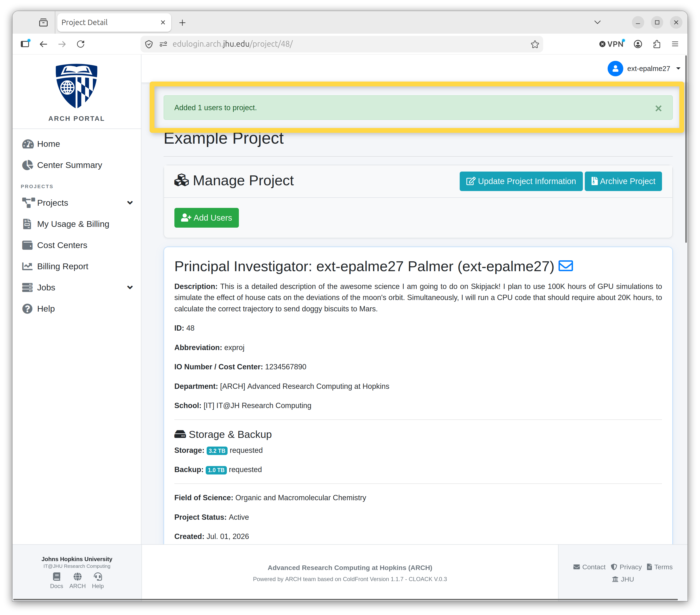This screenshot has height=615, width=700.
Task: Open the Firefox hamburger menu
Action: point(675,44)
